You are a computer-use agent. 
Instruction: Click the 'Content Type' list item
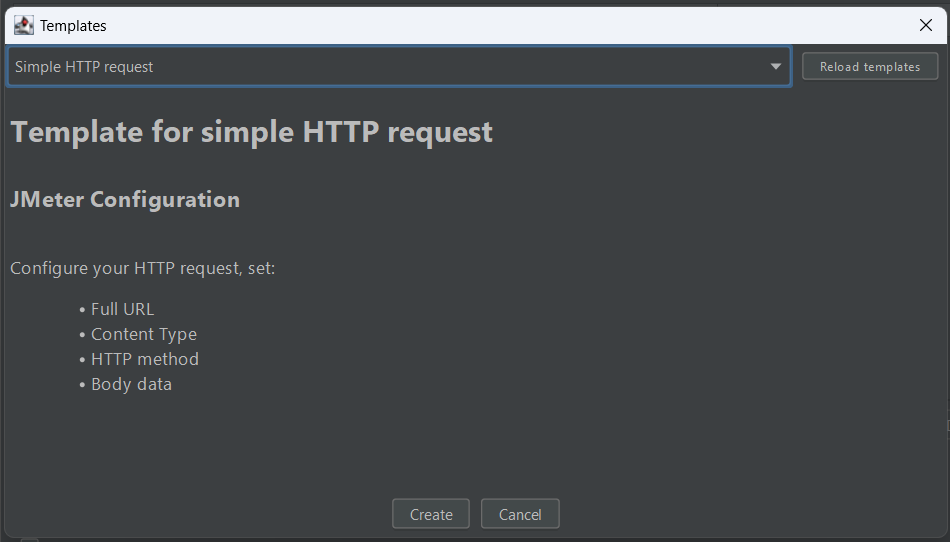(x=144, y=334)
